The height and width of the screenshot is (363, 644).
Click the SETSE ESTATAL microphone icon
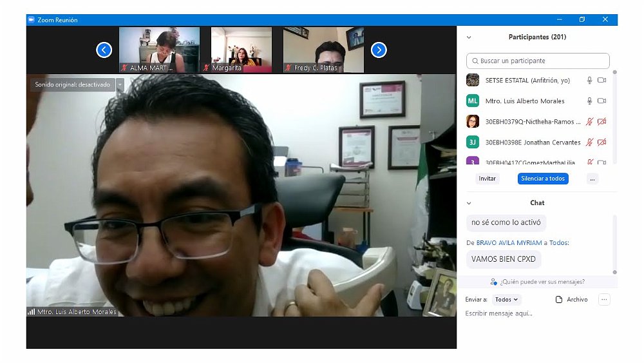[x=589, y=81]
